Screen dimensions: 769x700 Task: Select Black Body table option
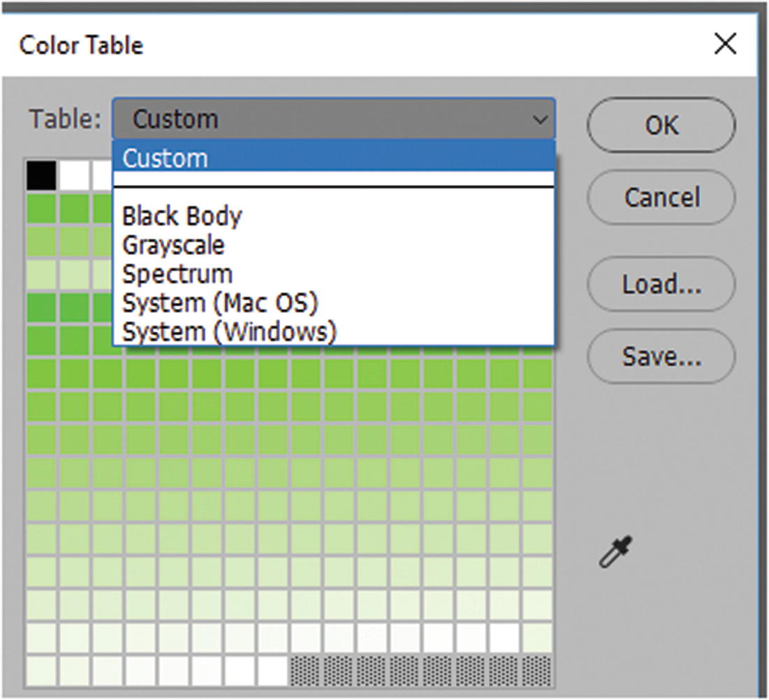(182, 216)
